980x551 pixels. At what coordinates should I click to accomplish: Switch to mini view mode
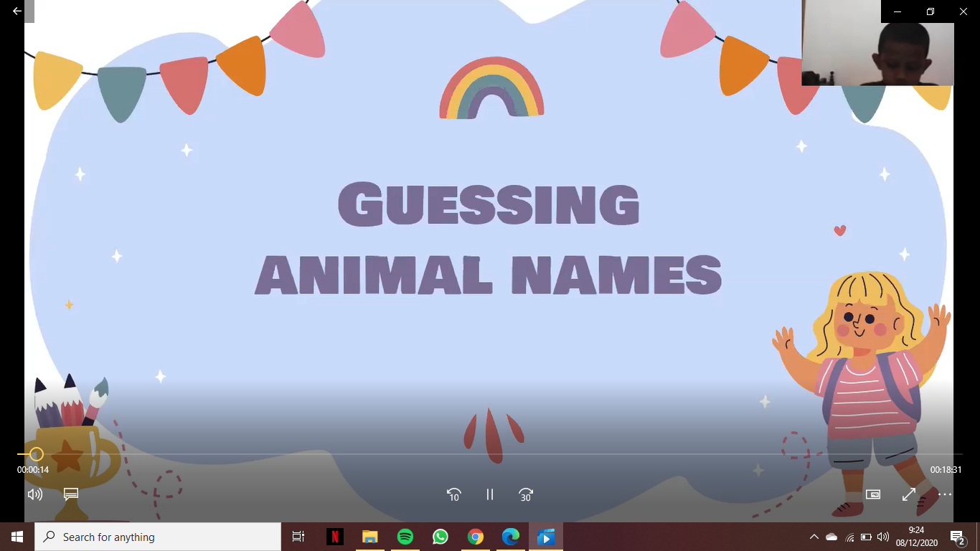click(x=873, y=494)
